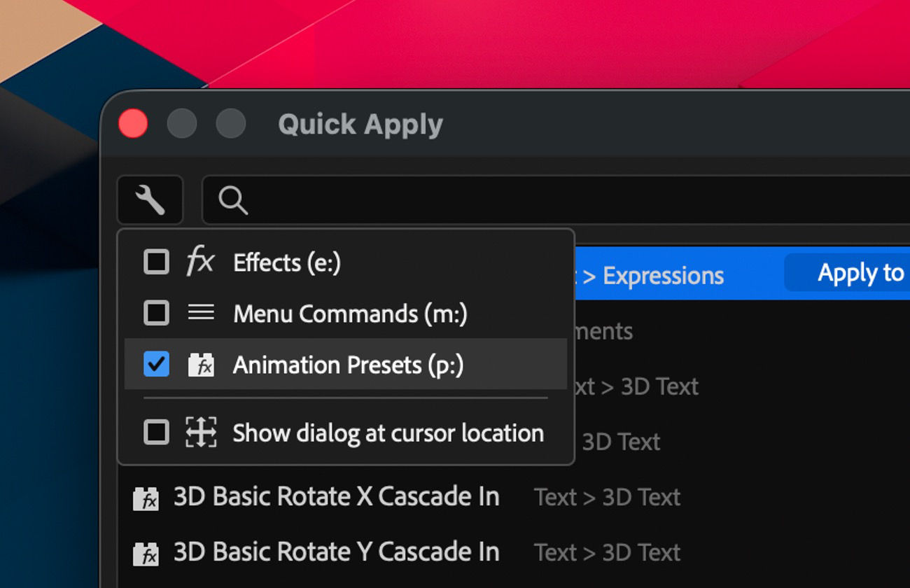This screenshot has width=910, height=588.
Task: Click the Animation Presets fx icon
Action: [x=201, y=365]
